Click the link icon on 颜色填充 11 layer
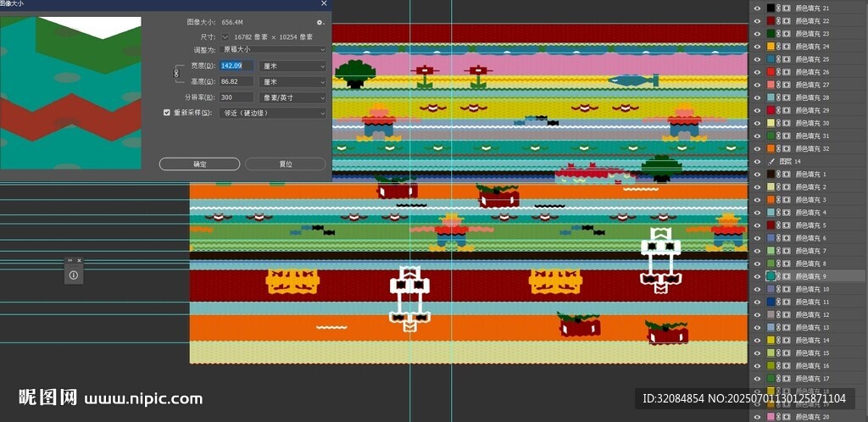 [x=779, y=302]
